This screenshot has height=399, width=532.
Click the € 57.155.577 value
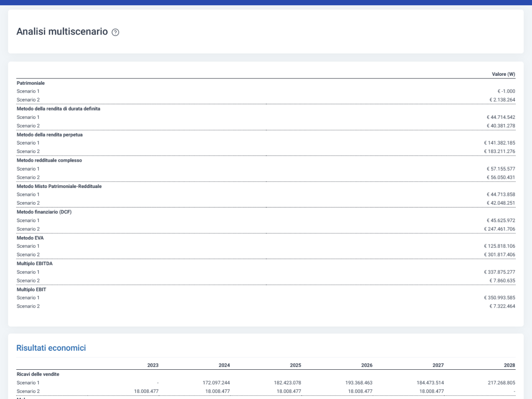pyautogui.click(x=501, y=169)
